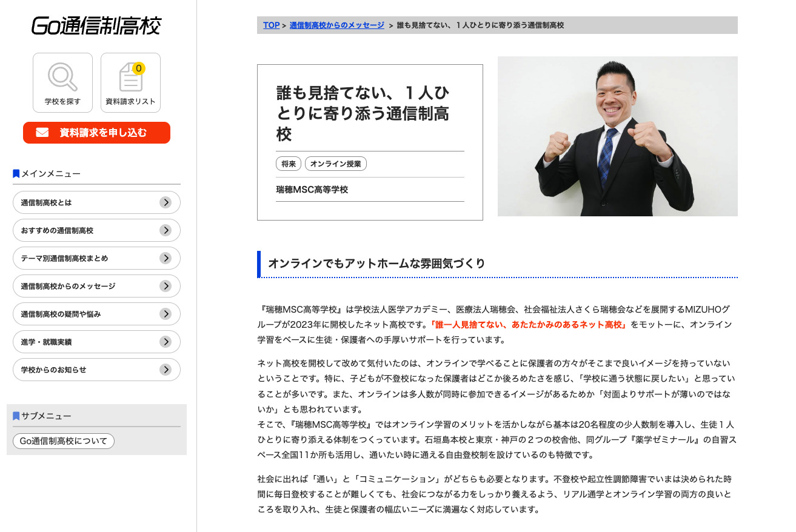The width and height of the screenshot is (796, 532).
Task: Click bookmark icon beside サブメニュー
Action: click(x=16, y=416)
